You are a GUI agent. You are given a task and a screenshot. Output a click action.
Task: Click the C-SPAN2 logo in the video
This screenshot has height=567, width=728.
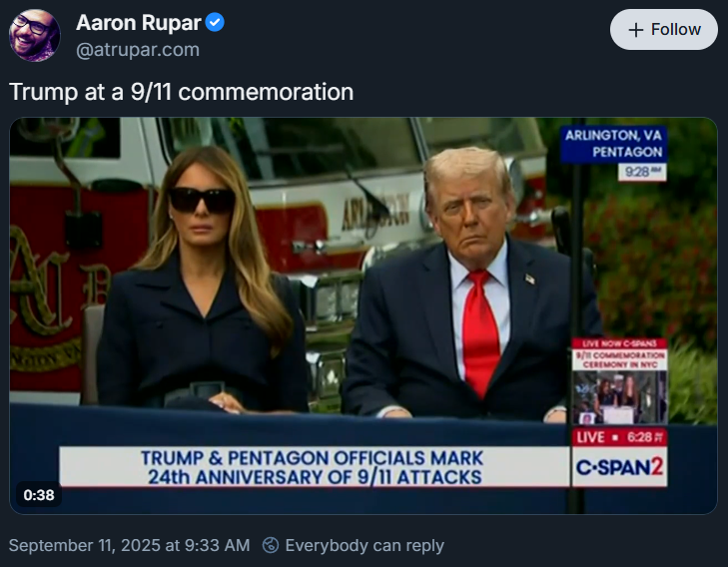coord(619,467)
